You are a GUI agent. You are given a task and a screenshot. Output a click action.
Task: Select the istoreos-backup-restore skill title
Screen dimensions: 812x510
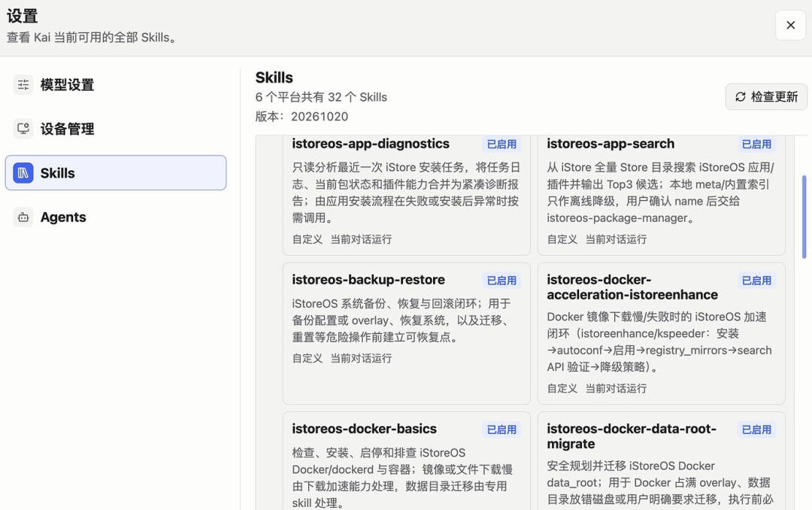368,280
